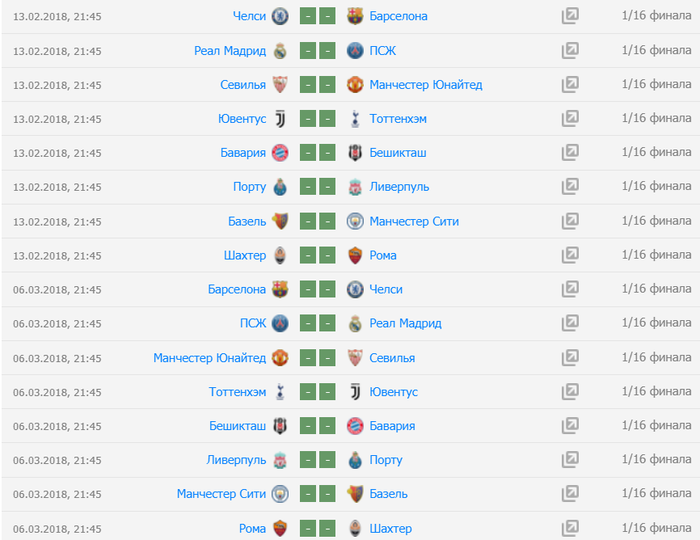700x540 pixels.
Task: Open Ливерпуль link in Ливерпуль – Порту match
Action: (236, 460)
